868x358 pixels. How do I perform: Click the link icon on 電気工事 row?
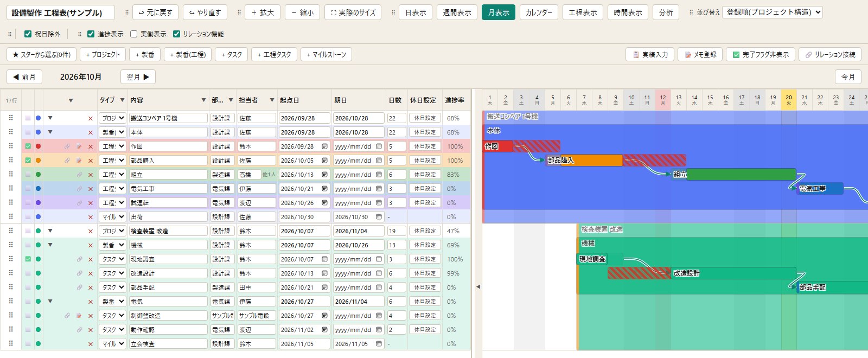point(79,189)
